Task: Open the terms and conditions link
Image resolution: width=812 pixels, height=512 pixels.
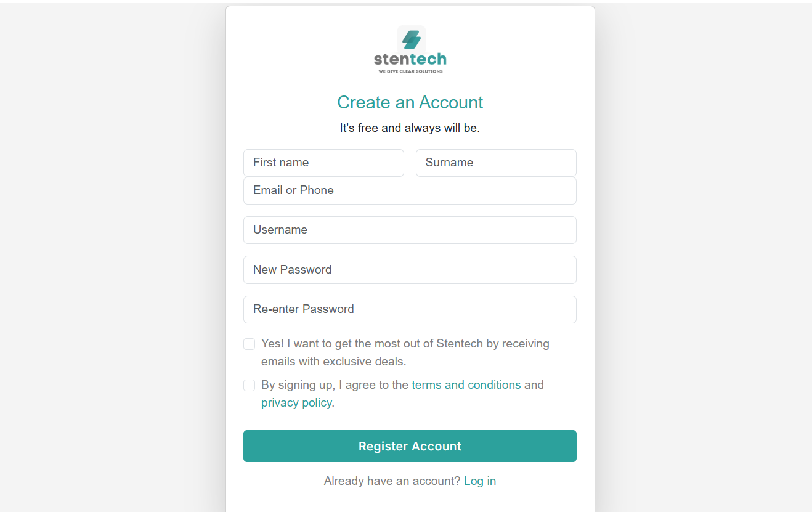Action: 466,385
